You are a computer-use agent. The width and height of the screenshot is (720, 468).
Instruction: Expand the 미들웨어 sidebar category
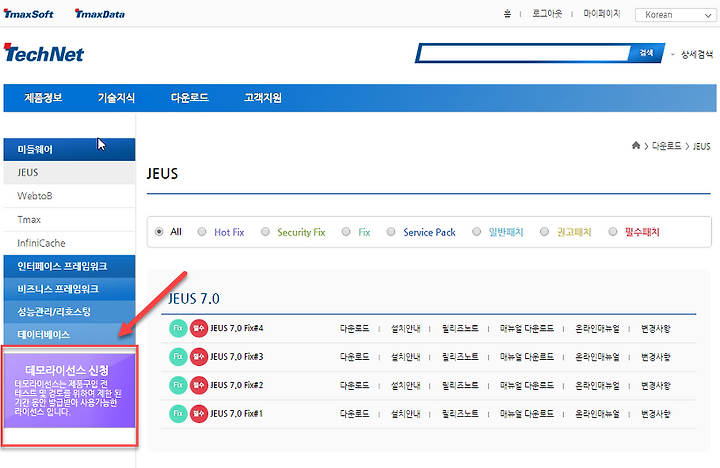tap(69, 149)
